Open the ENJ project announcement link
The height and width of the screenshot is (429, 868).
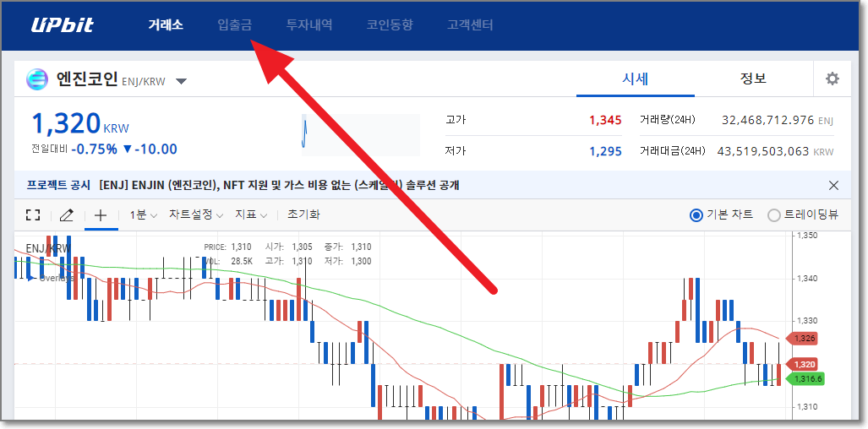279,186
